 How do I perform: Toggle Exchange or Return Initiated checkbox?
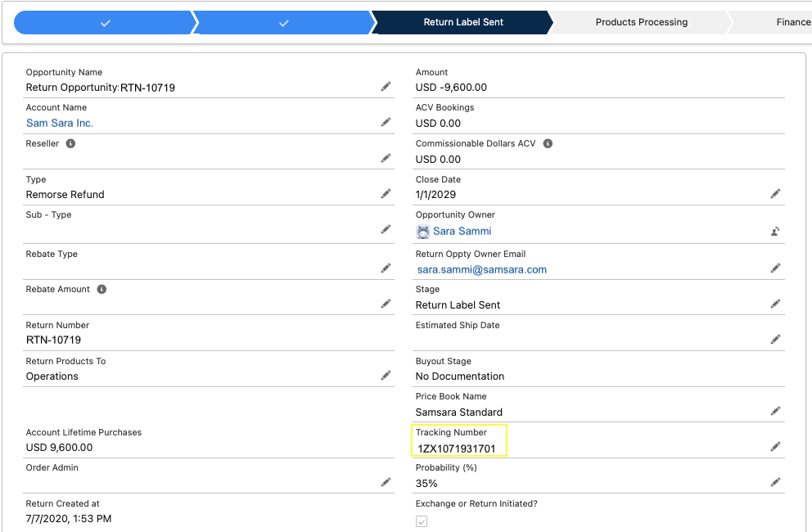pyautogui.click(x=422, y=521)
